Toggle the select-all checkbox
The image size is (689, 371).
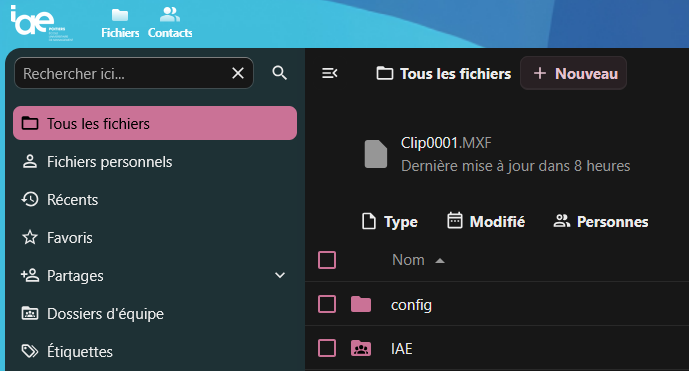[x=327, y=260]
